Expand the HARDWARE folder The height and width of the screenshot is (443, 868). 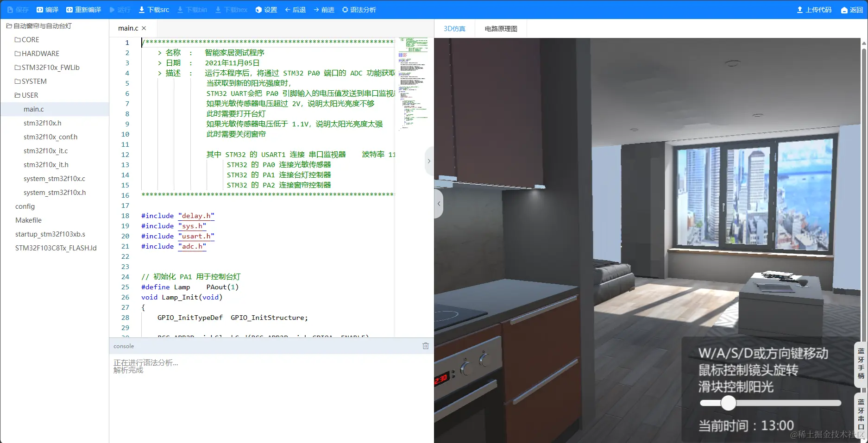tap(37, 54)
